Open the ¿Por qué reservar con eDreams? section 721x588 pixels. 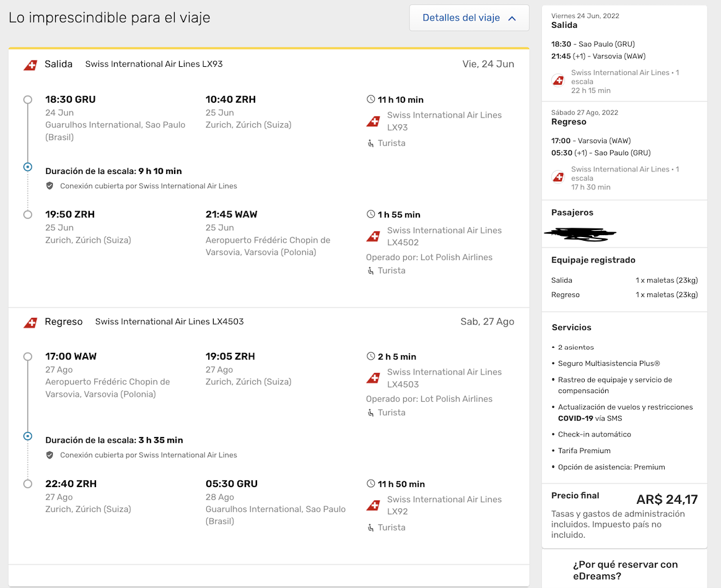(625, 570)
